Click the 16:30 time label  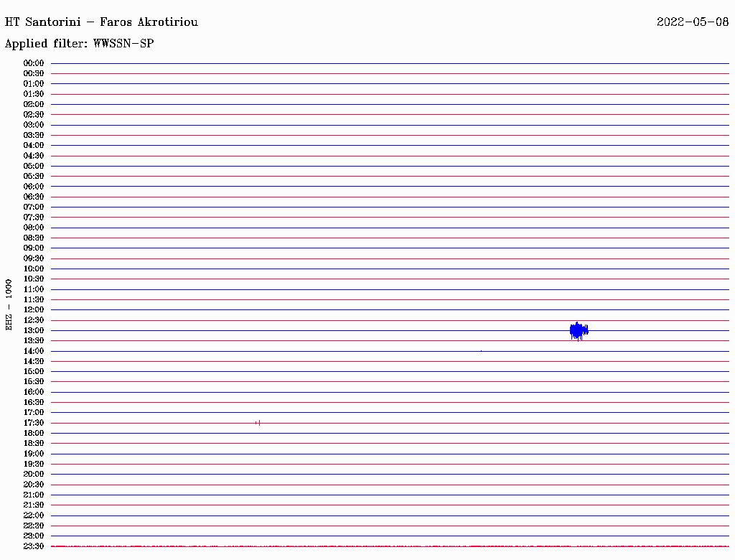coord(34,403)
